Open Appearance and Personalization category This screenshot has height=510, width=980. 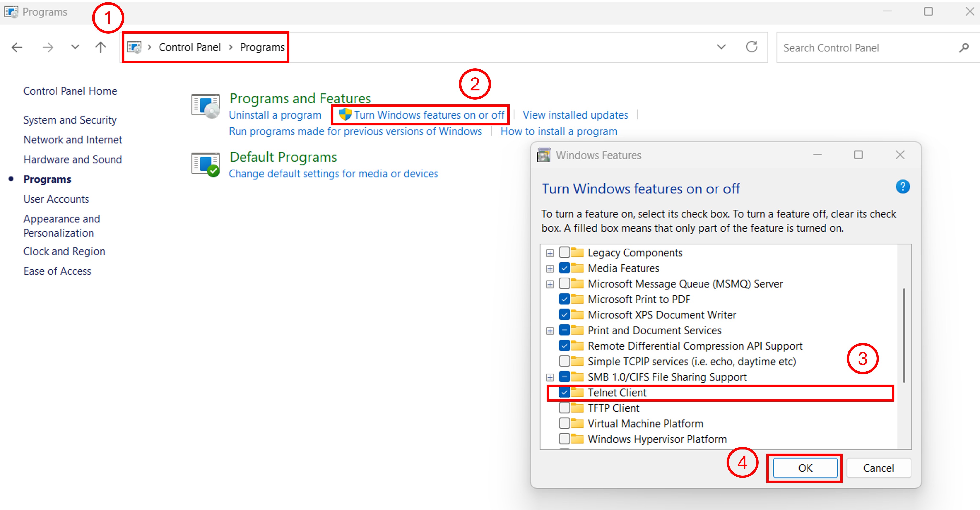[62, 226]
